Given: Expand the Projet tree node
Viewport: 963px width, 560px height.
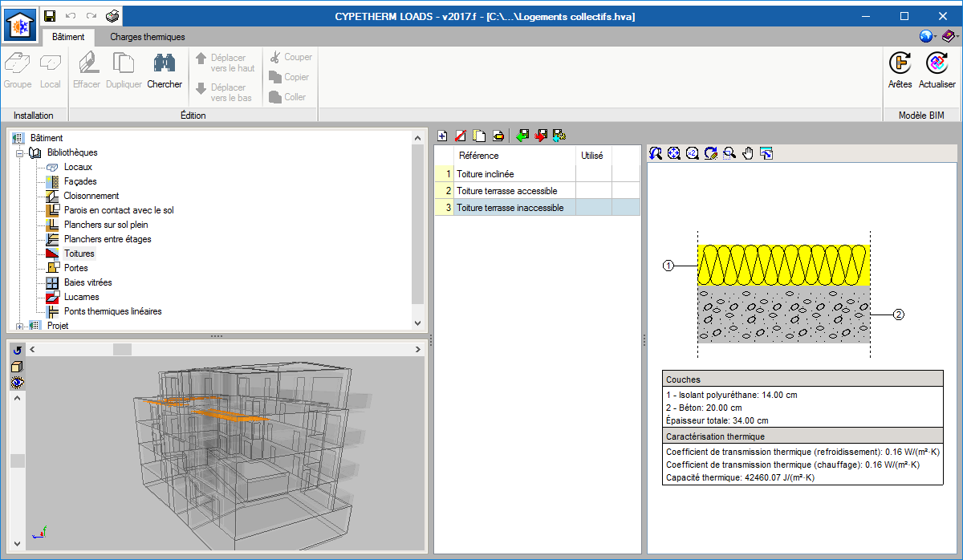Looking at the screenshot, I should coord(18,326).
